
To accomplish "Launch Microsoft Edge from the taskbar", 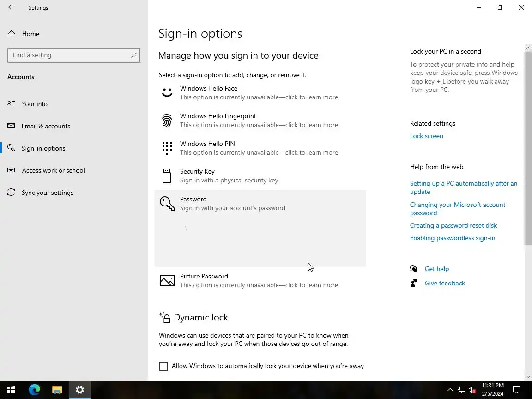I will click(x=35, y=389).
